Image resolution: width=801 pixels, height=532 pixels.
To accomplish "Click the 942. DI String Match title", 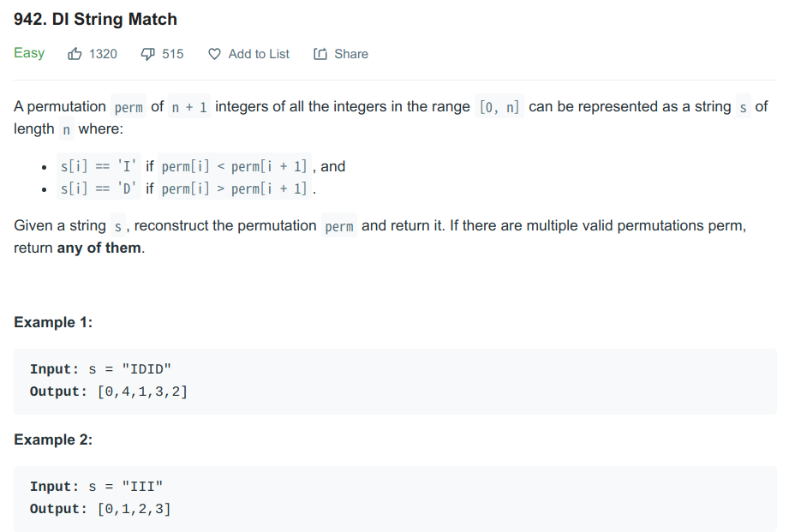I will [x=96, y=19].
